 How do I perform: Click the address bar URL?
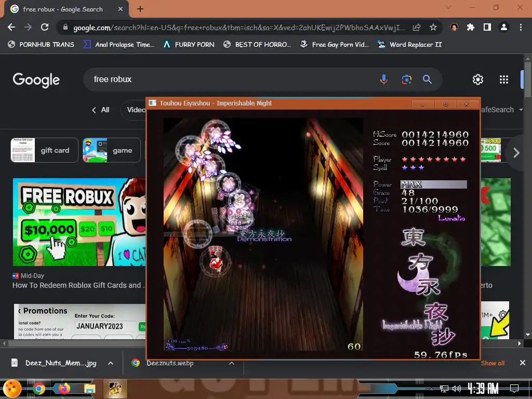coord(239,28)
